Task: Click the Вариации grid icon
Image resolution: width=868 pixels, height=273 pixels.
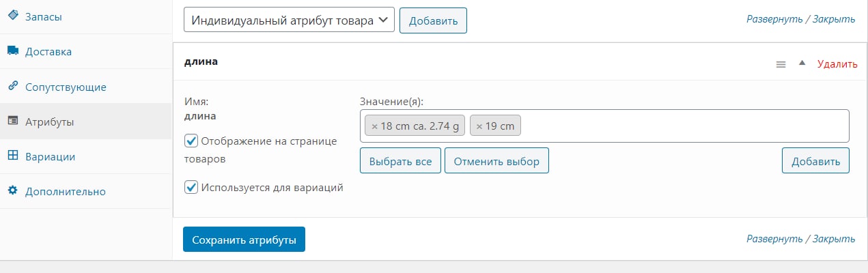Action: (12, 156)
